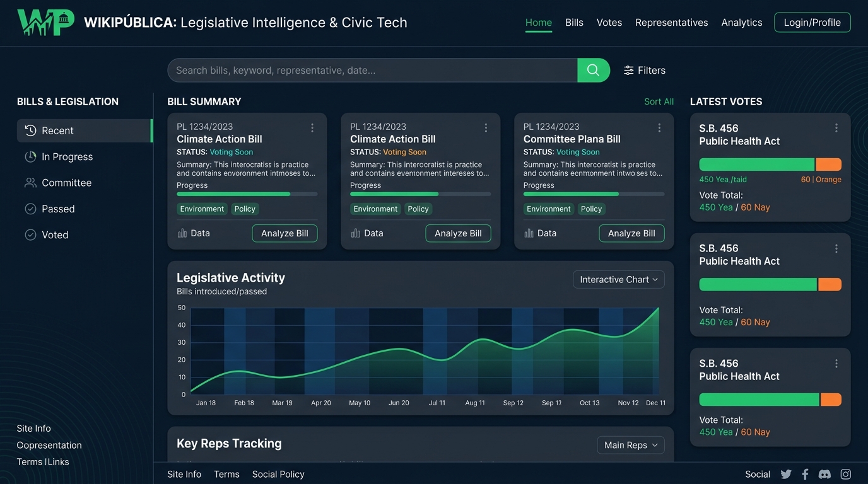Screen dimensions: 868x484
Task: Open the Copresentation link
Action: click(49, 445)
